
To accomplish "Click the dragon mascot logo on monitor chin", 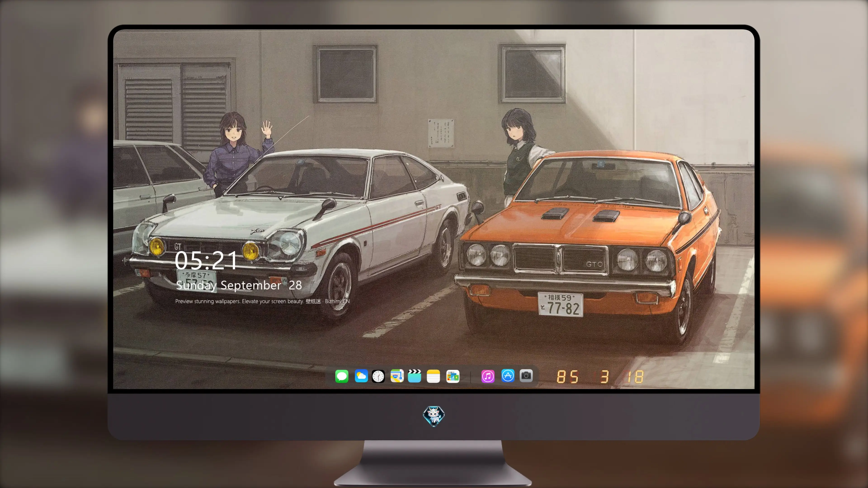I will 434,416.
